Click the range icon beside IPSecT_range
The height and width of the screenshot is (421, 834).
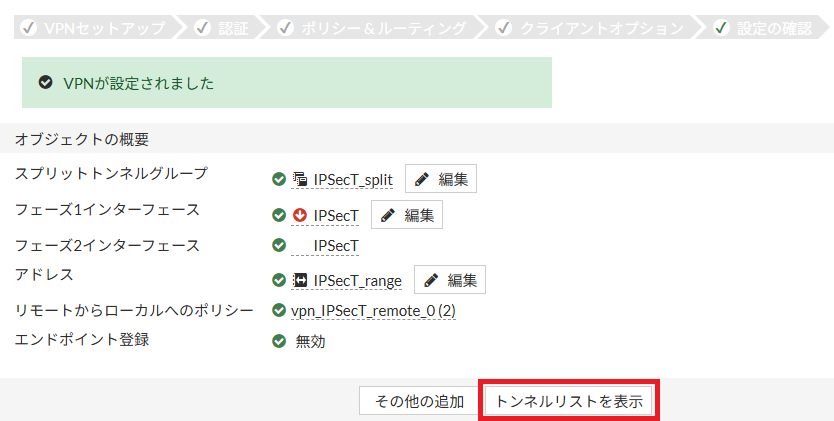300,280
